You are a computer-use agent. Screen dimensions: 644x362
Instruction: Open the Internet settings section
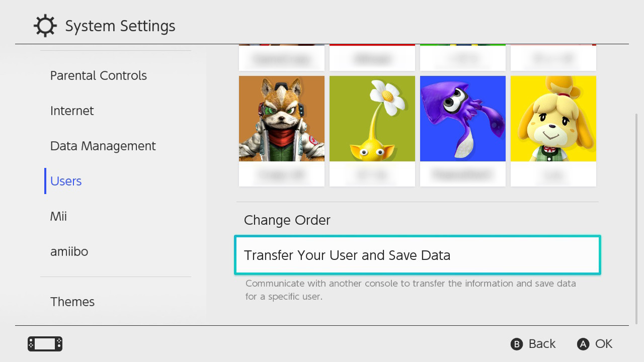click(x=72, y=111)
